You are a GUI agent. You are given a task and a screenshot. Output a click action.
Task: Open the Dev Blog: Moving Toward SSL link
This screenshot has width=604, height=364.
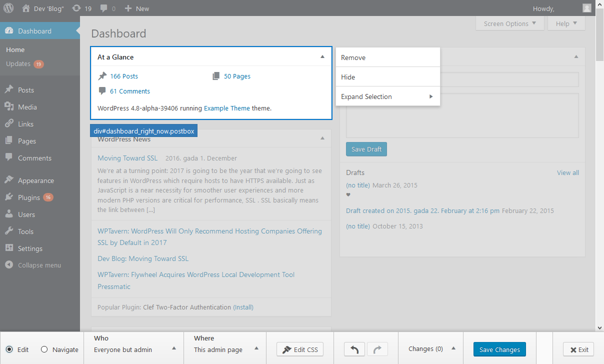143,258
